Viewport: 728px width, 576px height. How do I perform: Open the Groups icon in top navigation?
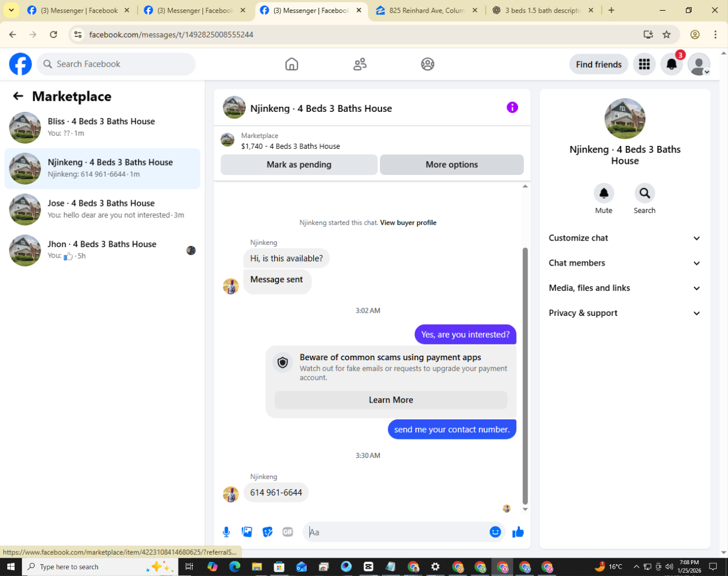coord(428,64)
